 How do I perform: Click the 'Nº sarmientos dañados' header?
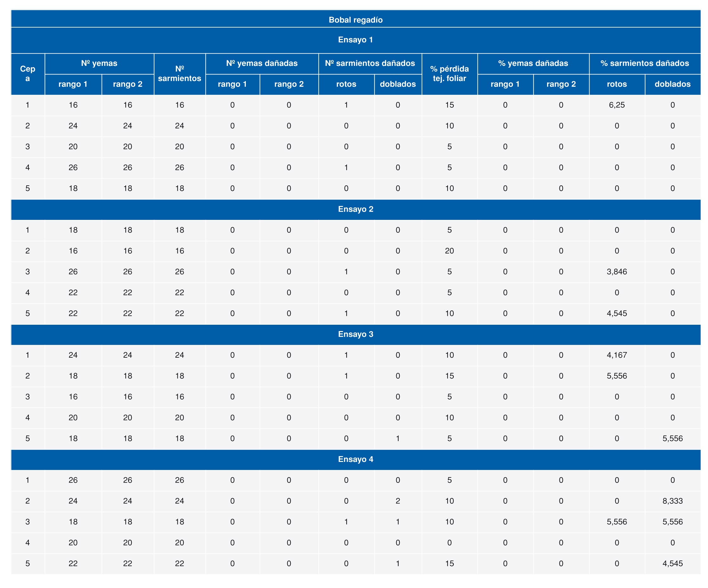pos(370,63)
